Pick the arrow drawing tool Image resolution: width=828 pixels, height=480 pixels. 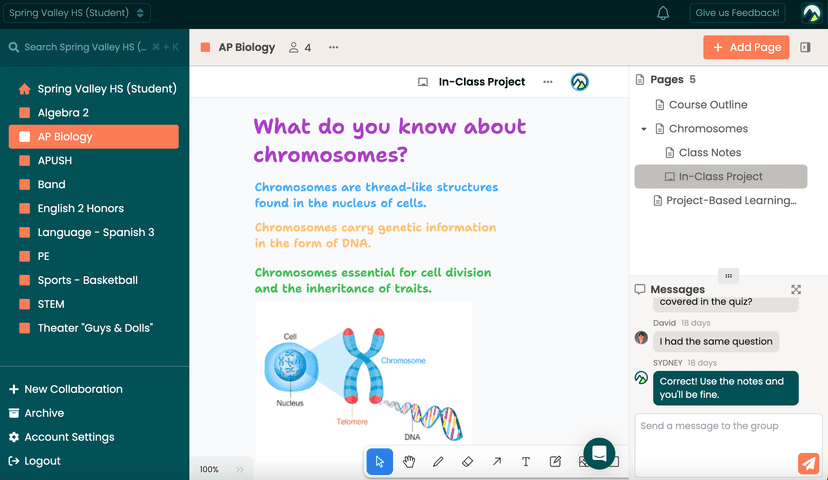(x=497, y=462)
